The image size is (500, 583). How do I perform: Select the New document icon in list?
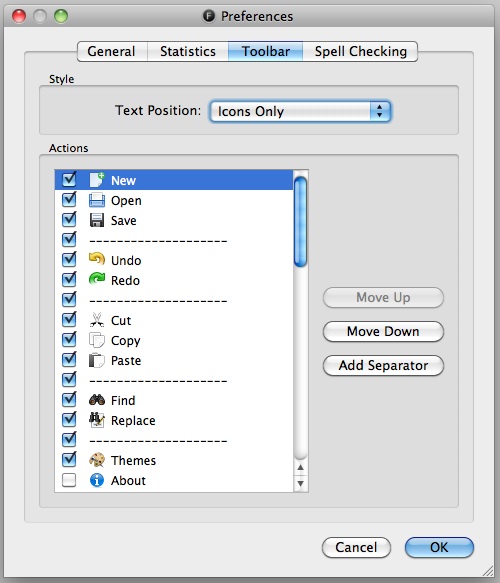97,180
